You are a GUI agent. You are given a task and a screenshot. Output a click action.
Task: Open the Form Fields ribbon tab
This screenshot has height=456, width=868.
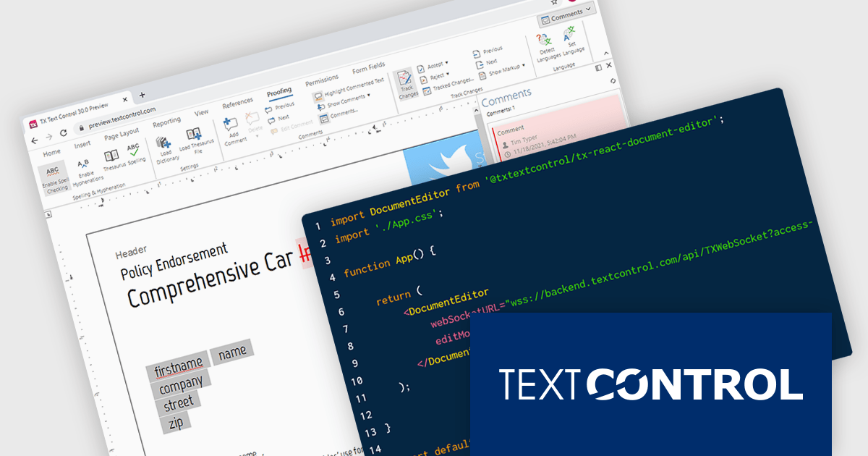coord(368,69)
